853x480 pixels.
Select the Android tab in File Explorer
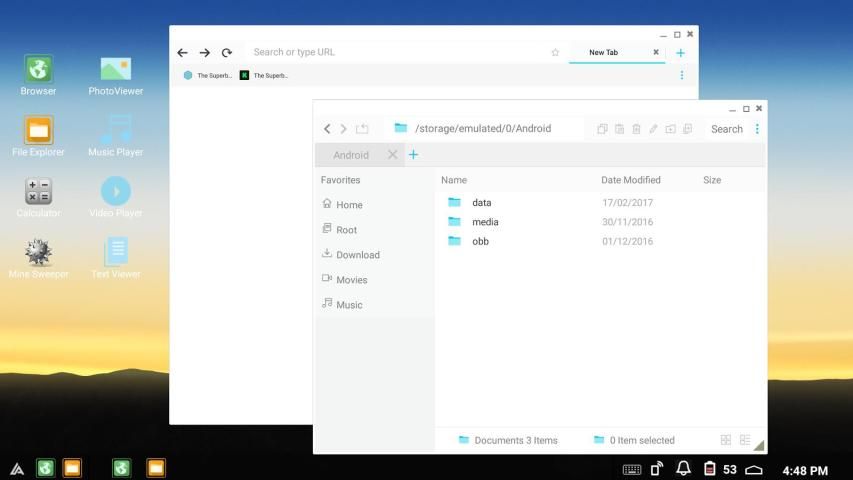[x=351, y=155]
